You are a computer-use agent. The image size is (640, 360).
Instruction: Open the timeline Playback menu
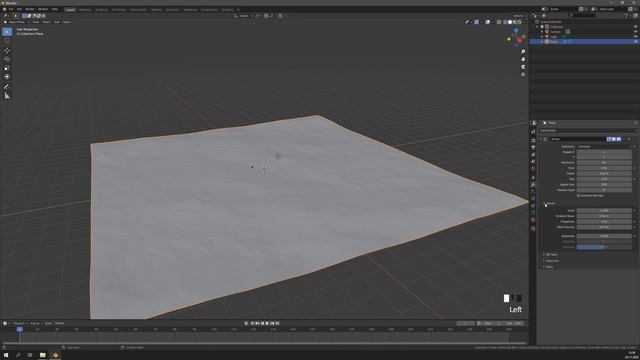(x=19, y=323)
